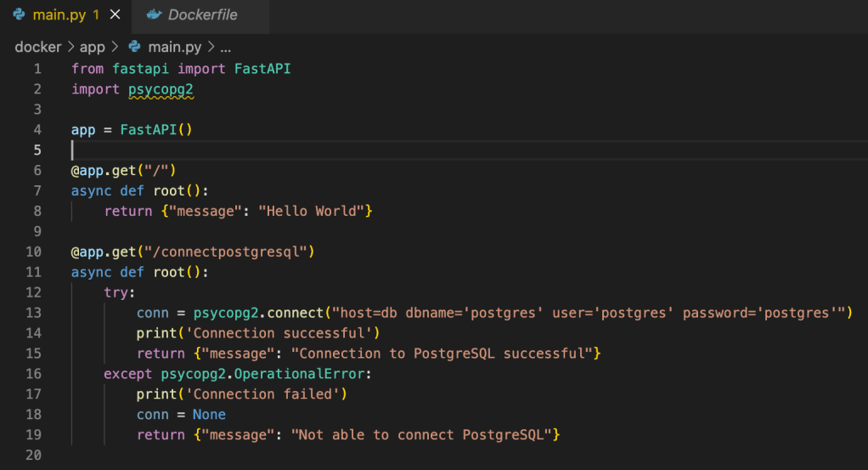Select the main.py tab label

pyautogui.click(x=59, y=15)
